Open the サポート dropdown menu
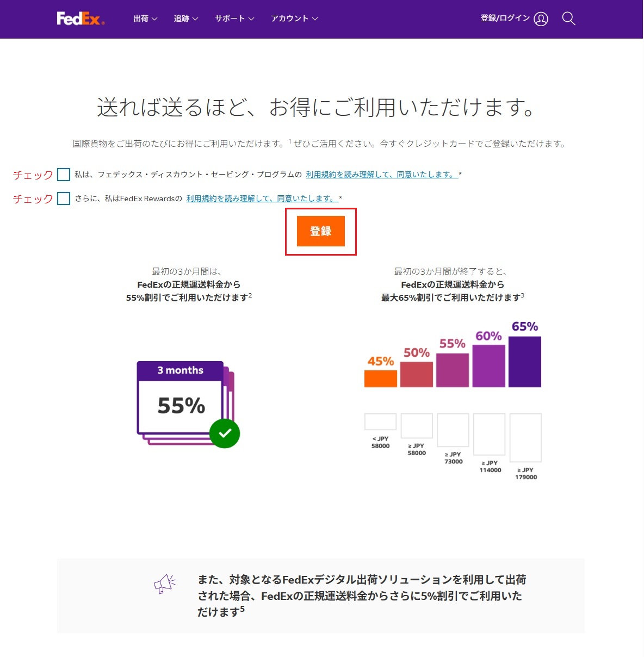644x657 pixels. [x=234, y=18]
